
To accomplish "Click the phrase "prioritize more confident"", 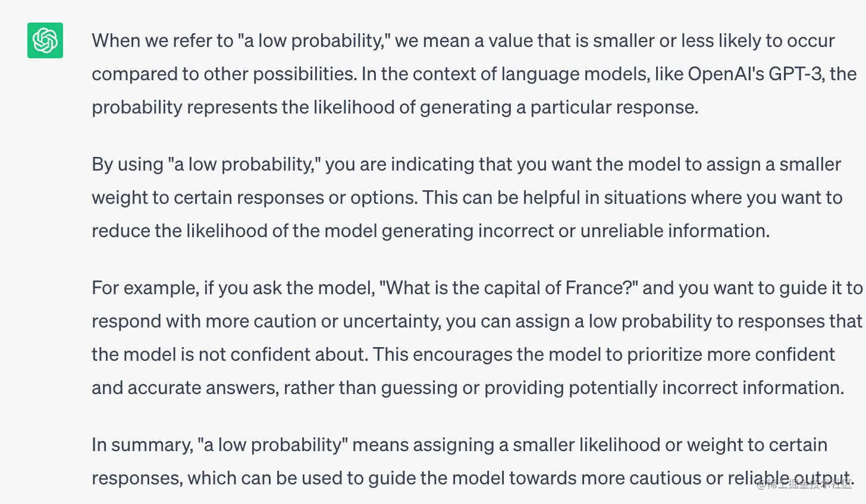I will 731,355.
